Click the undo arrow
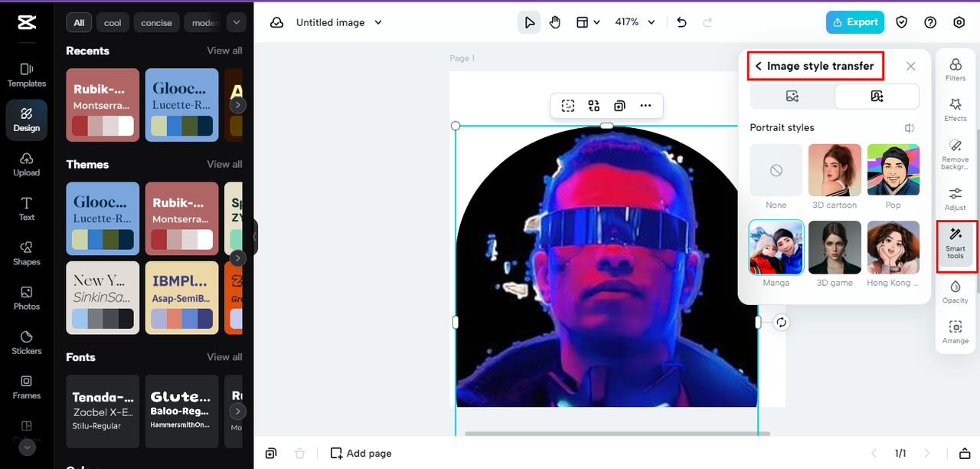This screenshot has width=980, height=469. 682,22
